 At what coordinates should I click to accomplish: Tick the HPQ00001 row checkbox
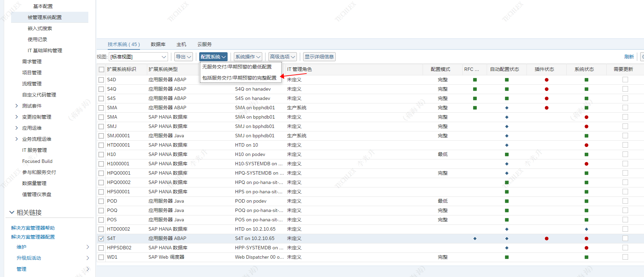point(101,173)
